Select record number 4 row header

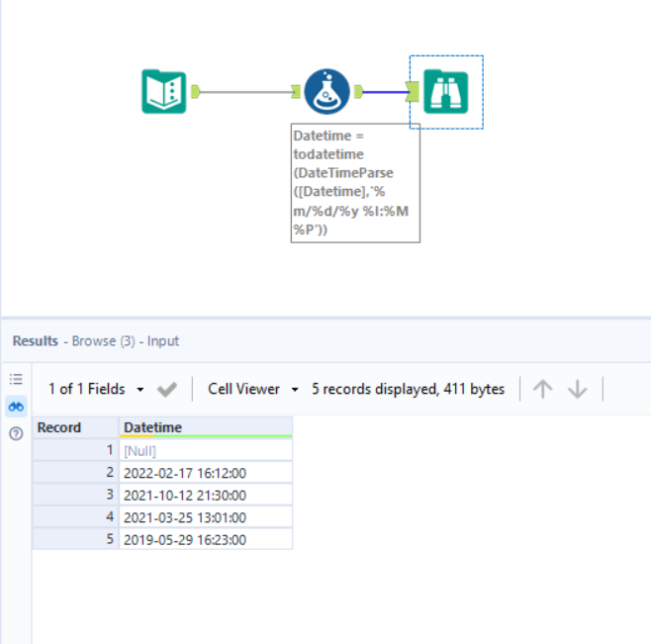(75, 517)
